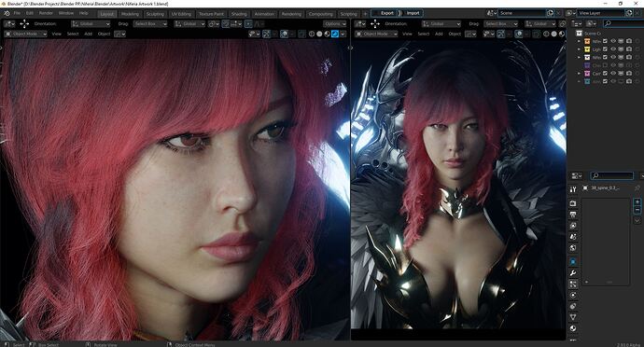This screenshot has width=644, height=347.
Task: Create a new scene with Scene field icon
Action: tap(551, 13)
